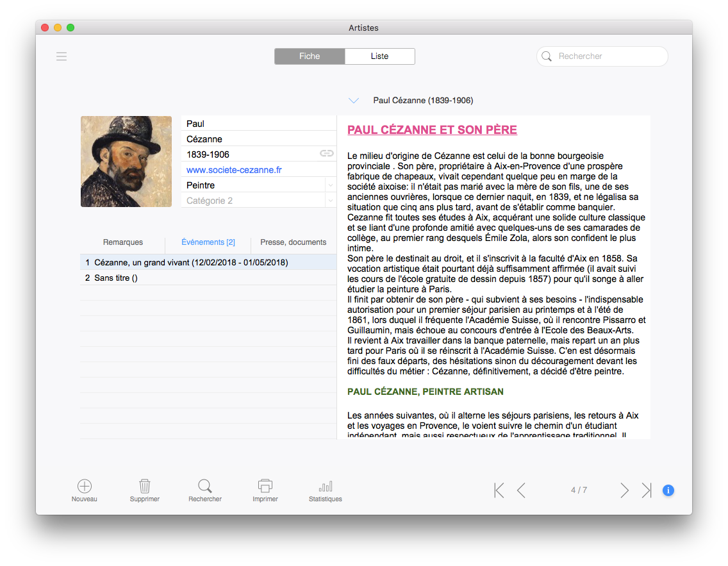Select the Presse, documents tab
This screenshot has width=728, height=566.
pyautogui.click(x=293, y=242)
